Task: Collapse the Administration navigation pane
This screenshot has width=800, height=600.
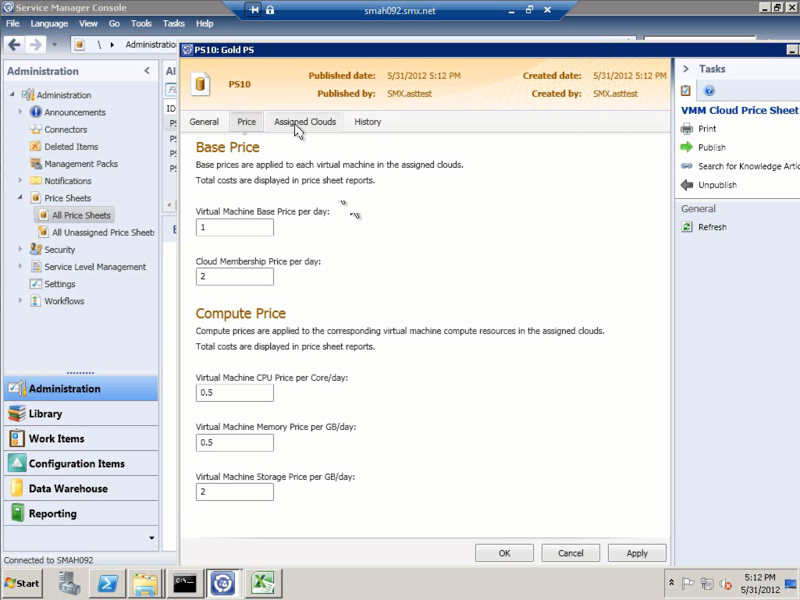Action: [x=147, y=71]
